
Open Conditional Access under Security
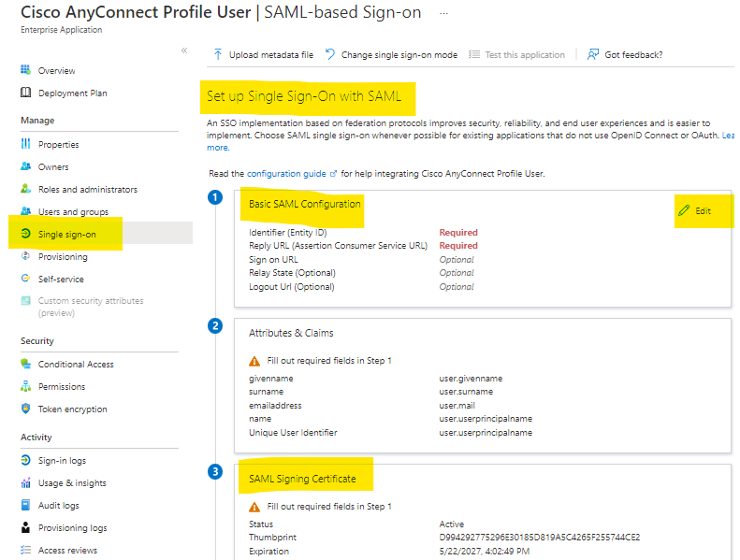76,365
